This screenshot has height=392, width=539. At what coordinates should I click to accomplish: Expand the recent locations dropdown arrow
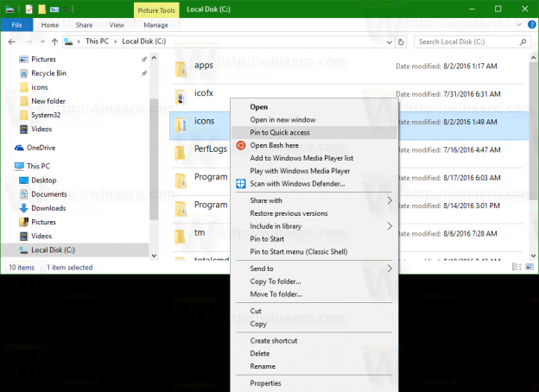[42, 42]
